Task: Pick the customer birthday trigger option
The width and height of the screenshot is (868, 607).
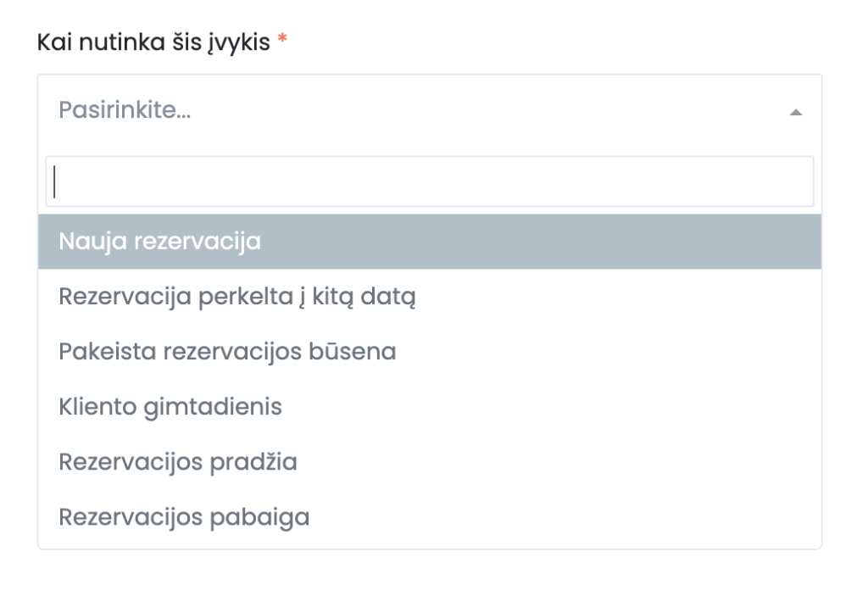Action: [170, 407]
